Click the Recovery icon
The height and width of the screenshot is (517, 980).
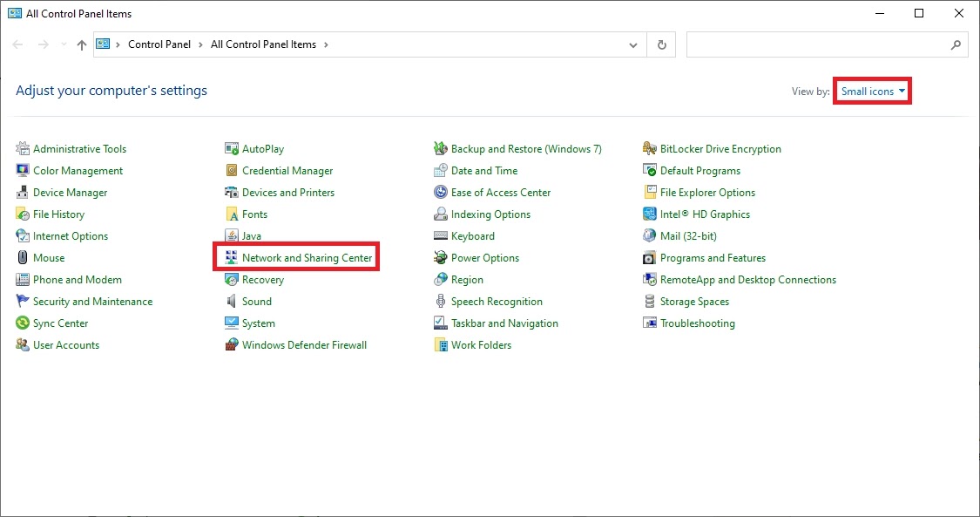pos(232,280)
